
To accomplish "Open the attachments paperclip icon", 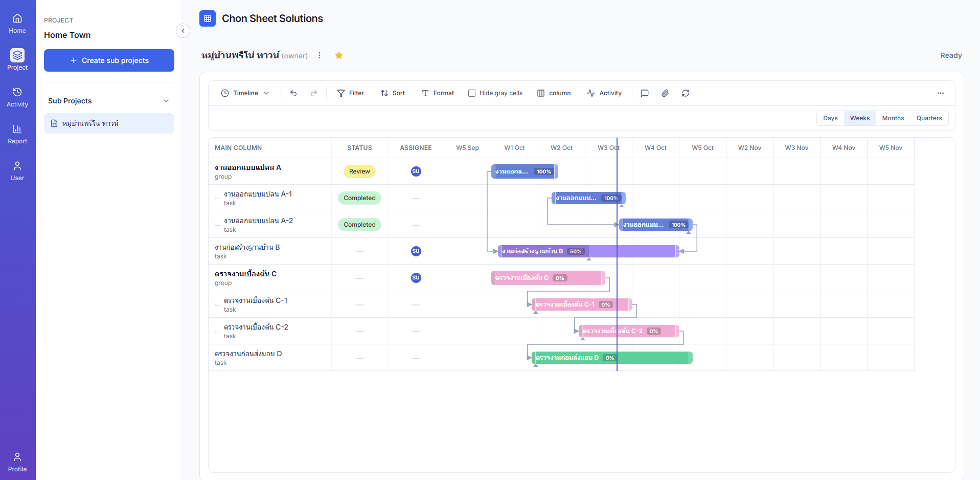I will 665,93.
